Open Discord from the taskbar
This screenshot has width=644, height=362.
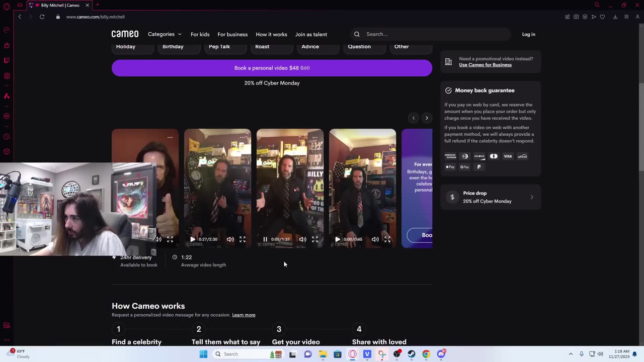441,354
